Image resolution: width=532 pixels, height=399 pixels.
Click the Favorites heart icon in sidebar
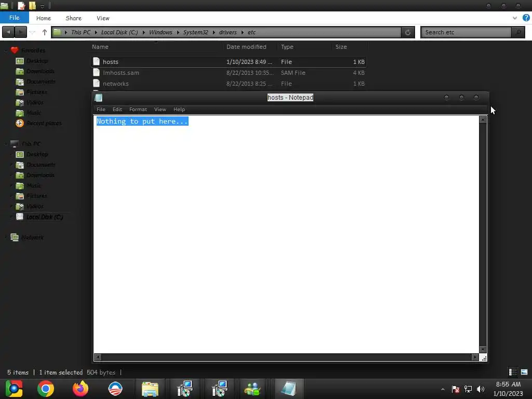click(x=14, y=50)
